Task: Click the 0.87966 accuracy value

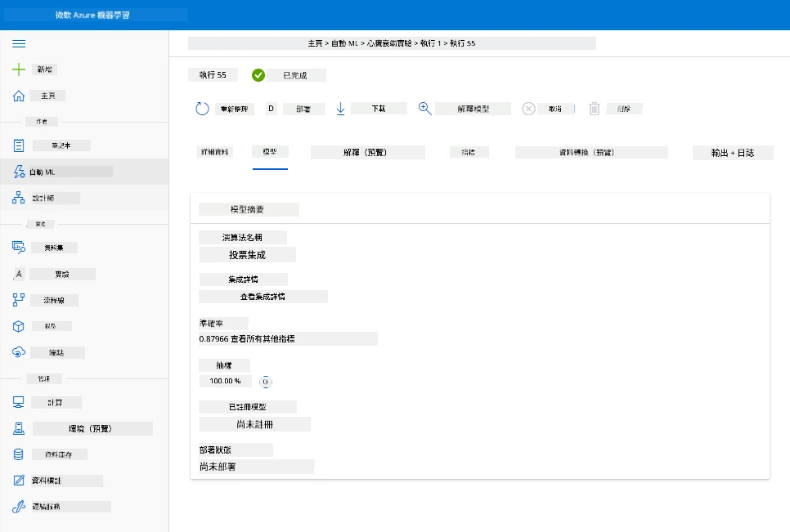Action: coord(213,339)
